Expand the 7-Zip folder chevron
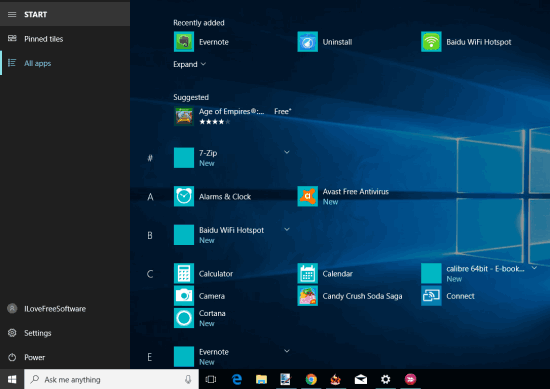This screenshot has height=389, width=550. (x=287, y=152)
